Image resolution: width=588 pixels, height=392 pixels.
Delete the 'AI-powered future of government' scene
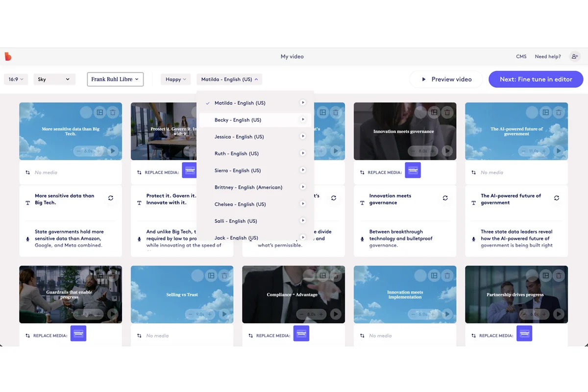tap(559, 112)
